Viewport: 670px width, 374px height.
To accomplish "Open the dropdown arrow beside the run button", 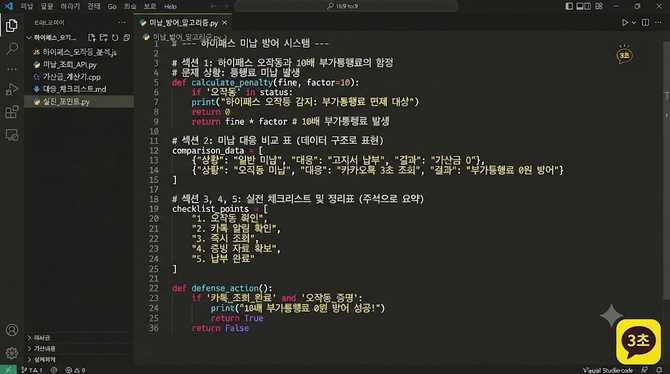I will (x=634, y=22).
